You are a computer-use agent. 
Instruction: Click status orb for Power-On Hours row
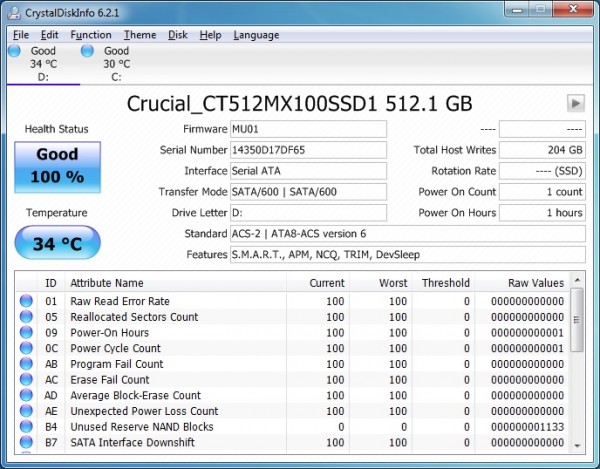[x=26, y=332]
